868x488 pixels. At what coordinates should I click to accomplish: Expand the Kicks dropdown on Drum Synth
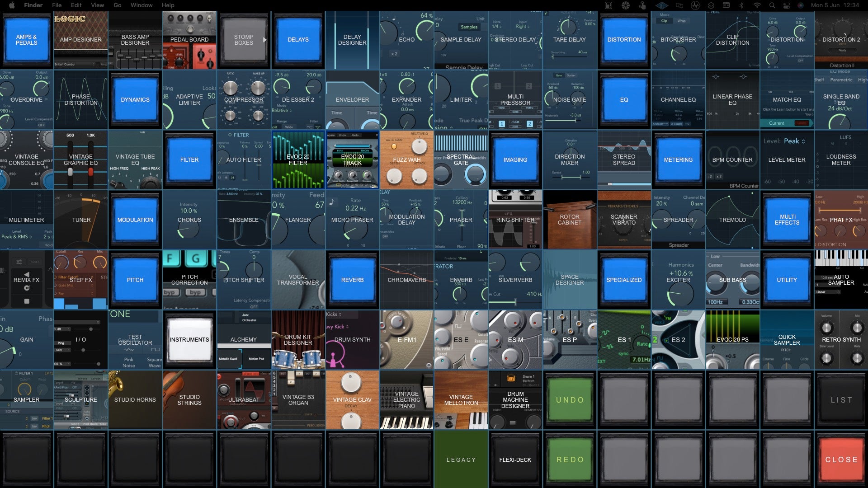[334, 314]
